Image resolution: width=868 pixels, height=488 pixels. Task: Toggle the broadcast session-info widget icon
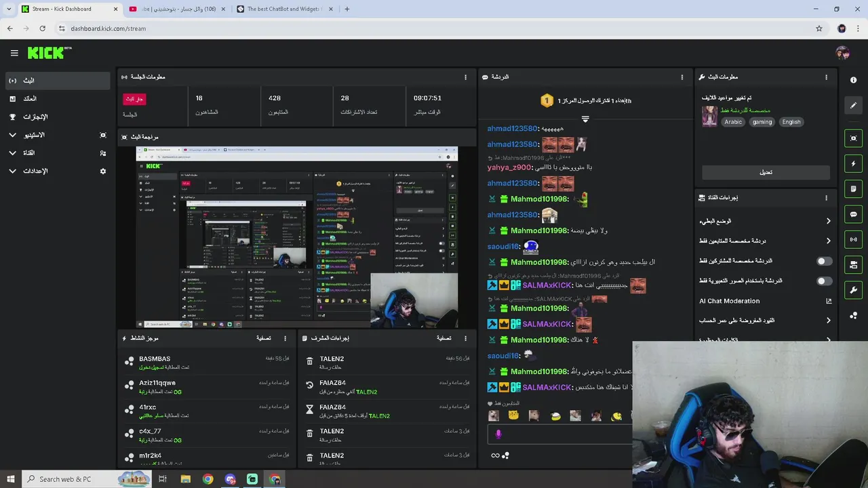(x=853, y=239)
